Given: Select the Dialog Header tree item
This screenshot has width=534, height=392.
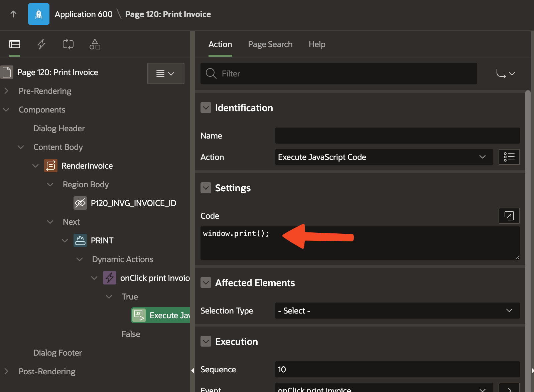Looking at the screenshot, I should point(59,128).
